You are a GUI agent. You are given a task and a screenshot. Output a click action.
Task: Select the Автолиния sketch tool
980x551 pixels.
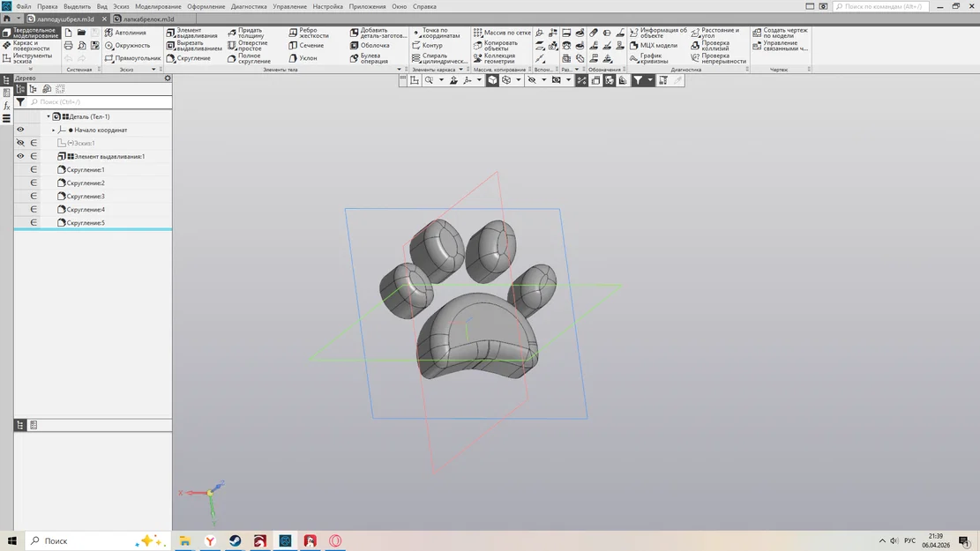[x=125, y=33]
